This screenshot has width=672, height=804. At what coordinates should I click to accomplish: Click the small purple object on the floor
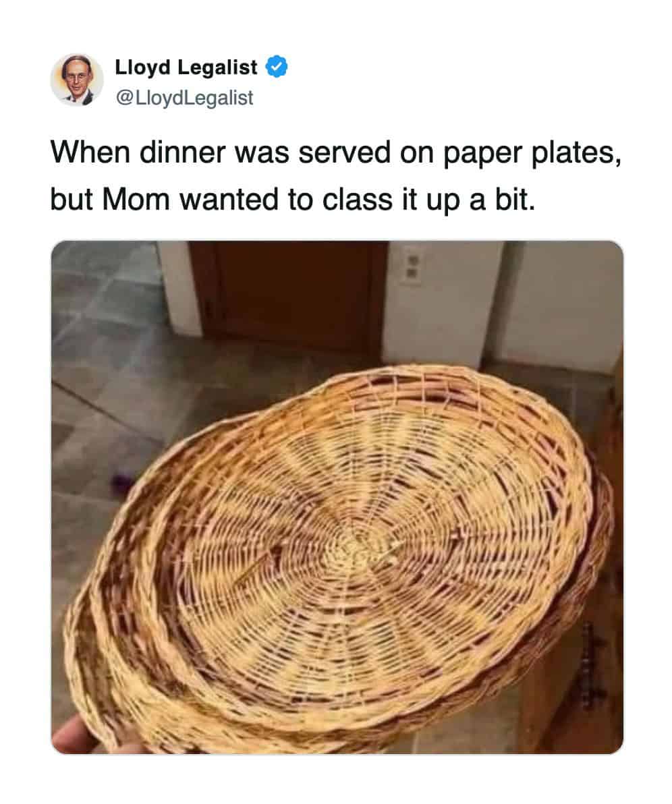[121, 483]
